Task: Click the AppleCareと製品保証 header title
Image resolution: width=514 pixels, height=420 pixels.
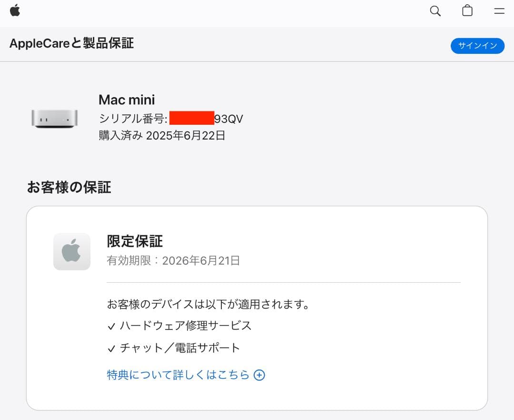Action: pos(71,43)
